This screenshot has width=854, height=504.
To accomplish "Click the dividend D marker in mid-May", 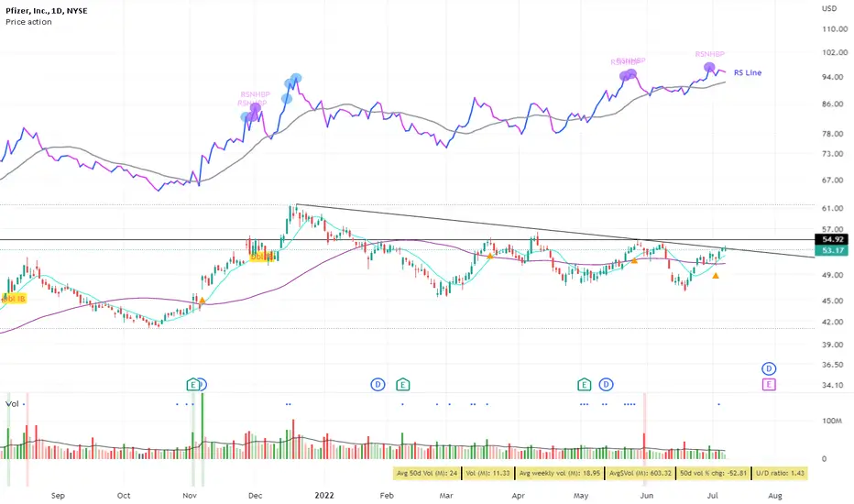I will coord(607,385).
